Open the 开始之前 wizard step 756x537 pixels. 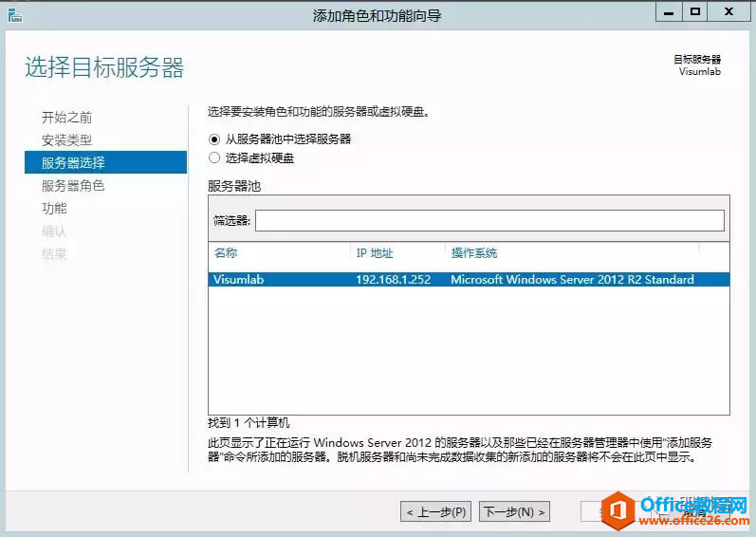(66, 117)
